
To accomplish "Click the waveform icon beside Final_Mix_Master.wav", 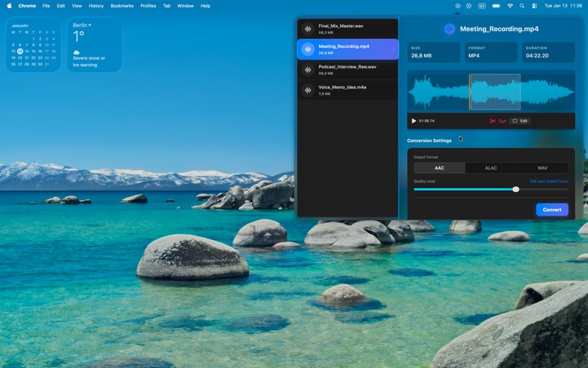I will coord(308,29).
